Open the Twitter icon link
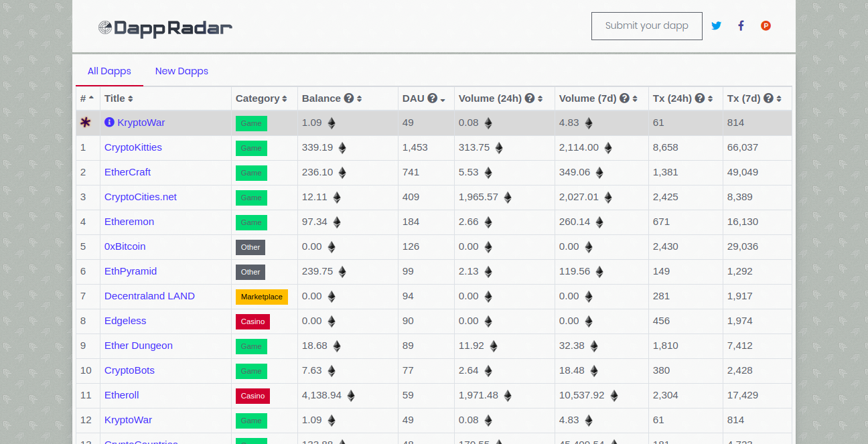Screen dimensions: 868x444 pyautogui.click(x=716, y=26)
